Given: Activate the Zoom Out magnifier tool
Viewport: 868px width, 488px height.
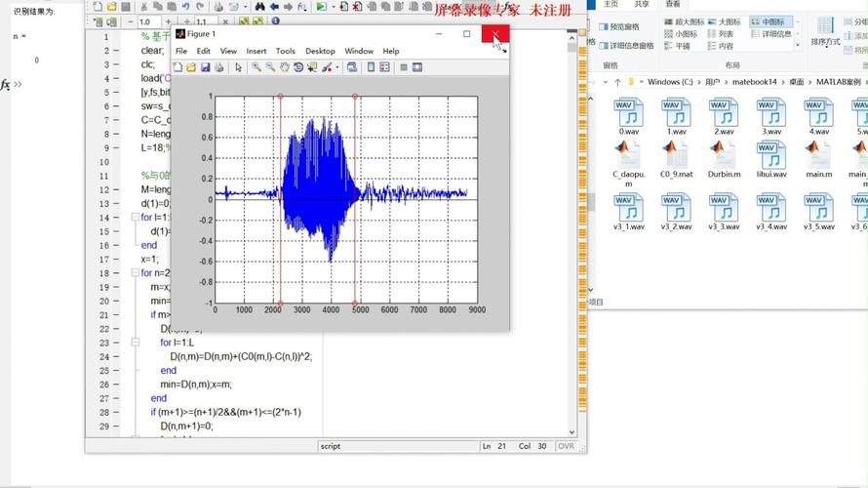Looking at the screenshot, I should [270, 67].
